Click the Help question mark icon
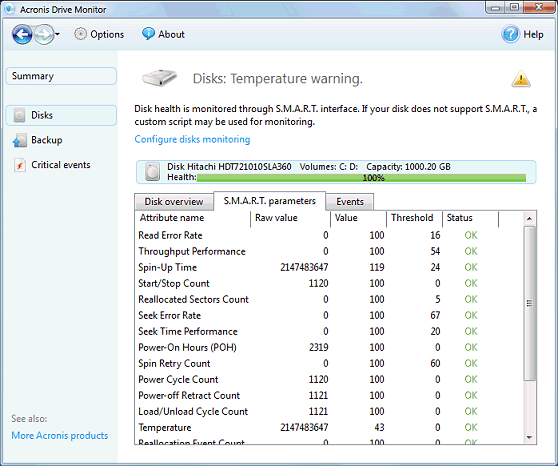The width and height of the screenshot is (558, 466). (x=510, y=34)
